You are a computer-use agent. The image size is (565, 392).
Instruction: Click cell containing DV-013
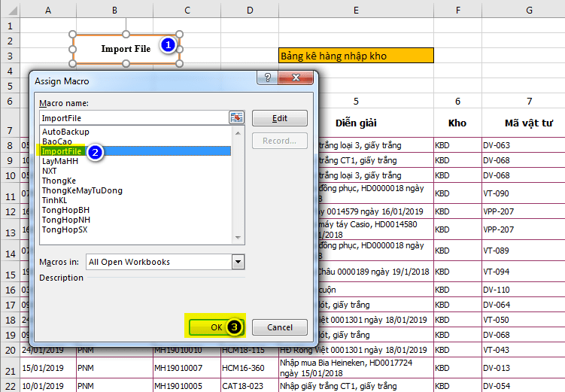(523, 368)
